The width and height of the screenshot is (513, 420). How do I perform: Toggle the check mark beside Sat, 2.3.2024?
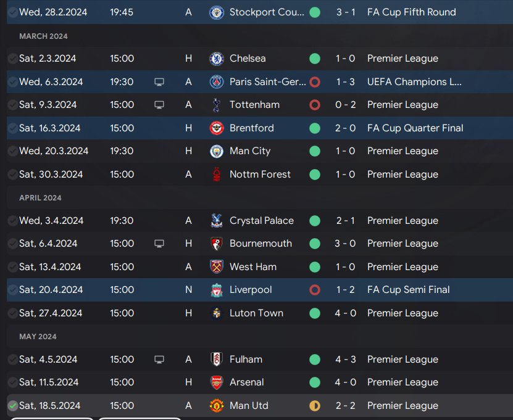tap(12, 59)
